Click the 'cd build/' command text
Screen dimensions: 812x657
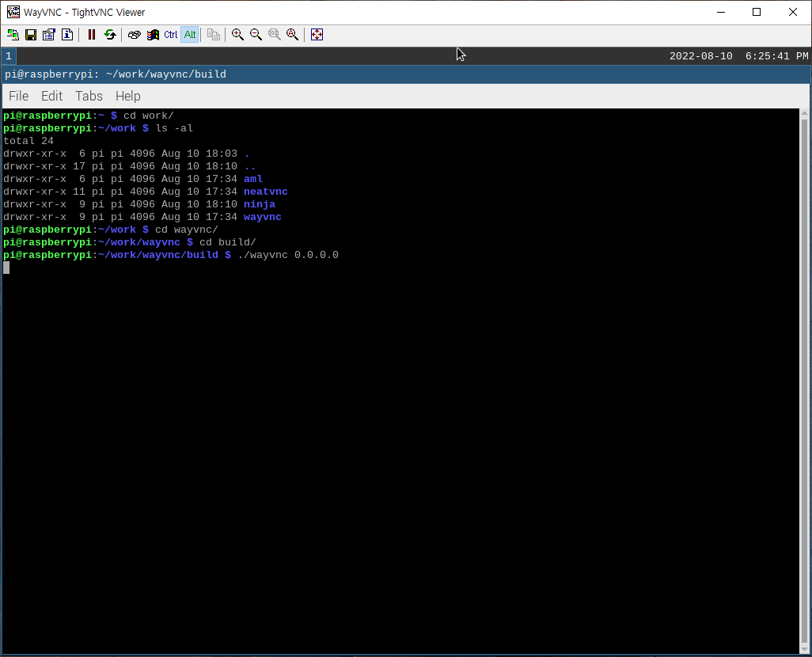coord(228,242)
